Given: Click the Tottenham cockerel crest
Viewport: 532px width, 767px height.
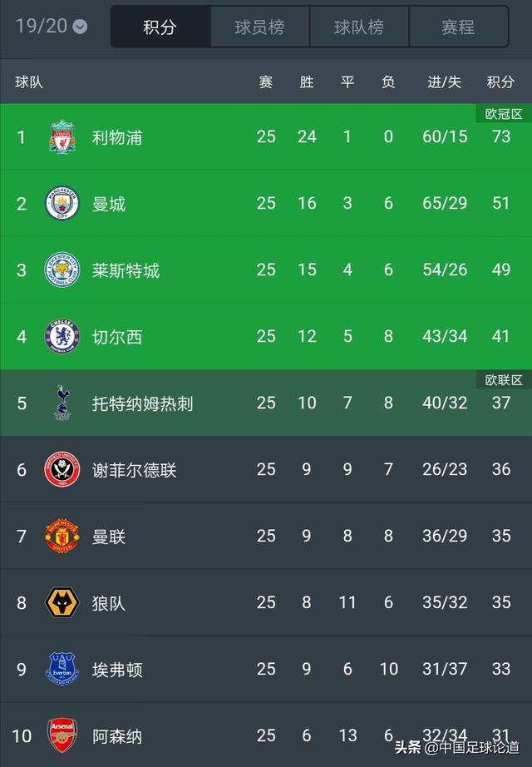Looking at the screenshot, I should [62, 403].
